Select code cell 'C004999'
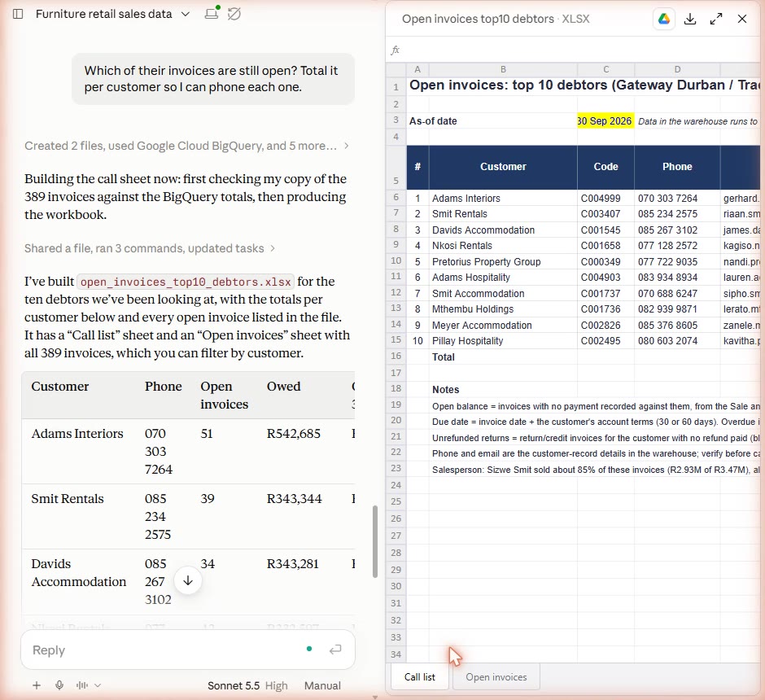Image resolution: width=765 pixels, height=700 pixels. pos(606,198)
